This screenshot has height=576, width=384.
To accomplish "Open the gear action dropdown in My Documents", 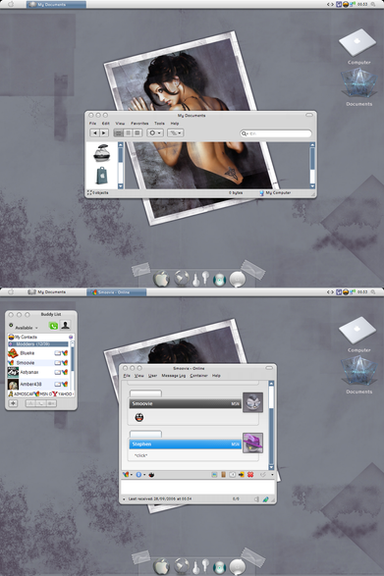I will tap(155, 133).
